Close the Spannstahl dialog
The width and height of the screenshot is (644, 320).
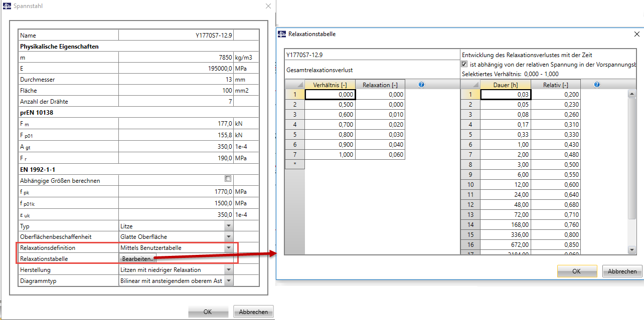coord(268,6)
